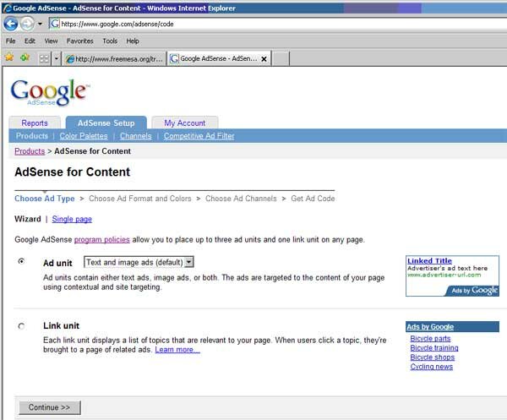Switch to Single page view link
This screenshot has height=420, width=507.
tap(72, 219)
